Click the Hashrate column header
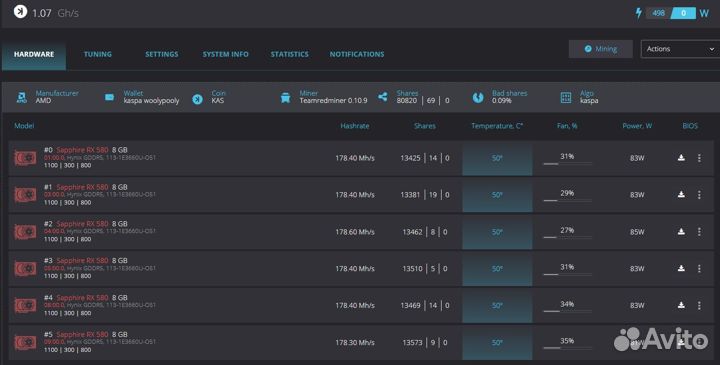 click(x=354, y=126)
